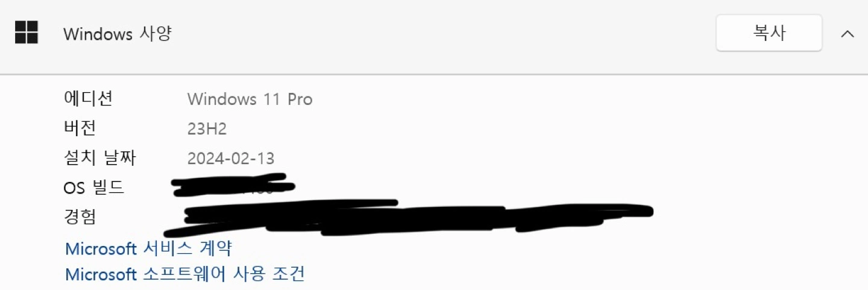The height and width of the screenshot is (290, 868).
Task: Collapse the Windows 사양 section chevron
Action: pos(847,34)
